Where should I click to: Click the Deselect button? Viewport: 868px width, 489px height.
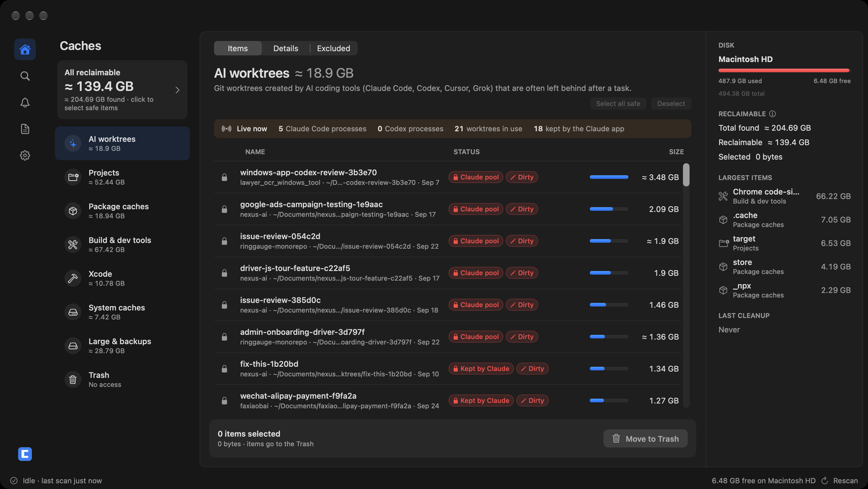click(x=671, y=104)
